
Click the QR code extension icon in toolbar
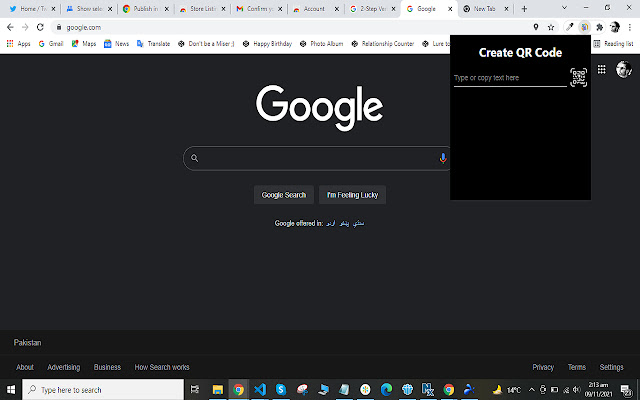tap(584, 27)
